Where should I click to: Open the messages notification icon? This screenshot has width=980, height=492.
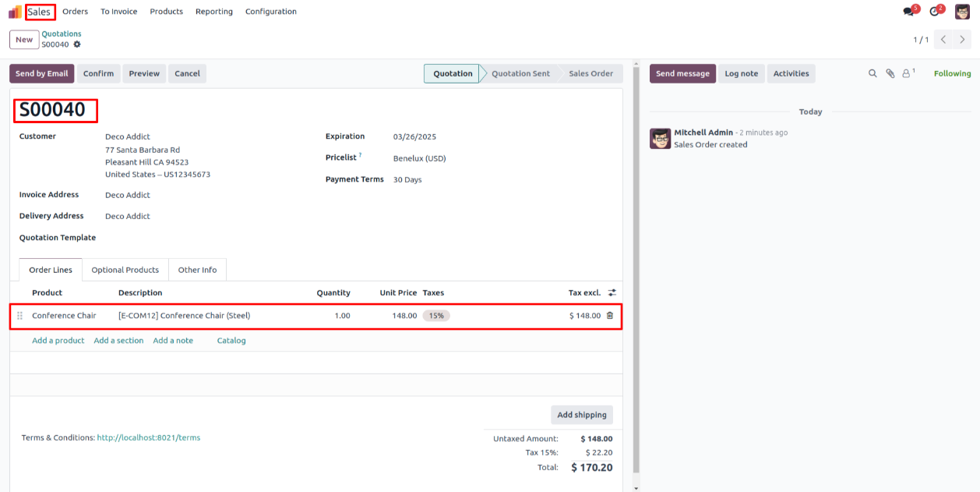click(x=908, y=12)
